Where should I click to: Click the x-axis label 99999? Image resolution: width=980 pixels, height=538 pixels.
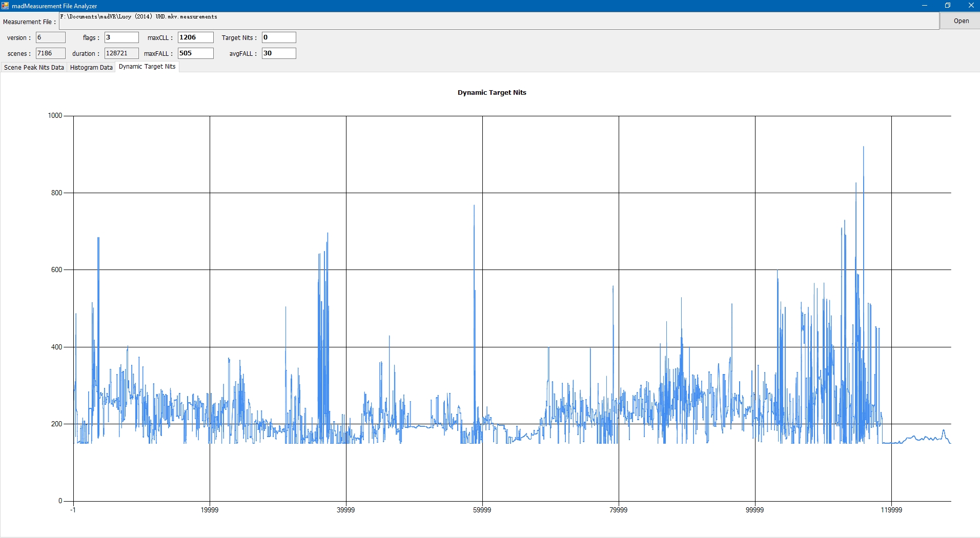(x=754, y=510)
